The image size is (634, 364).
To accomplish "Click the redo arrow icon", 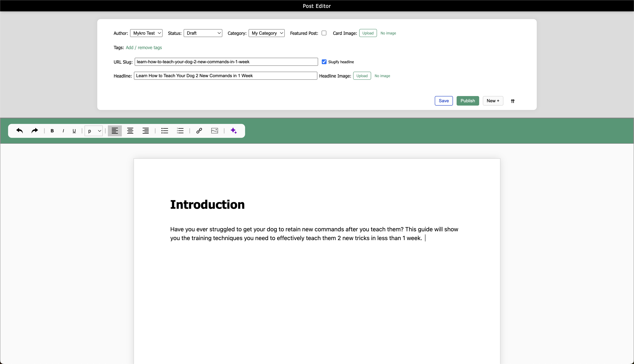I will point(34,130).
